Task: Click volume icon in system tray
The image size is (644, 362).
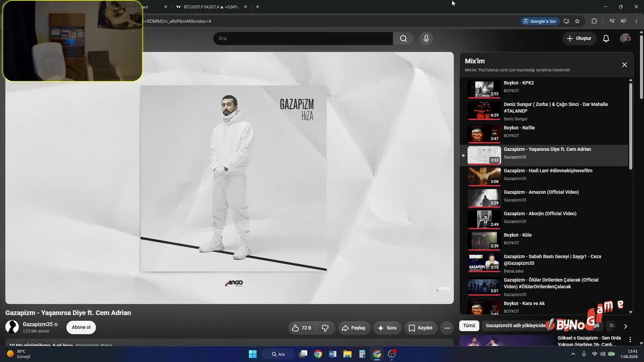Action: coord(603,354)
